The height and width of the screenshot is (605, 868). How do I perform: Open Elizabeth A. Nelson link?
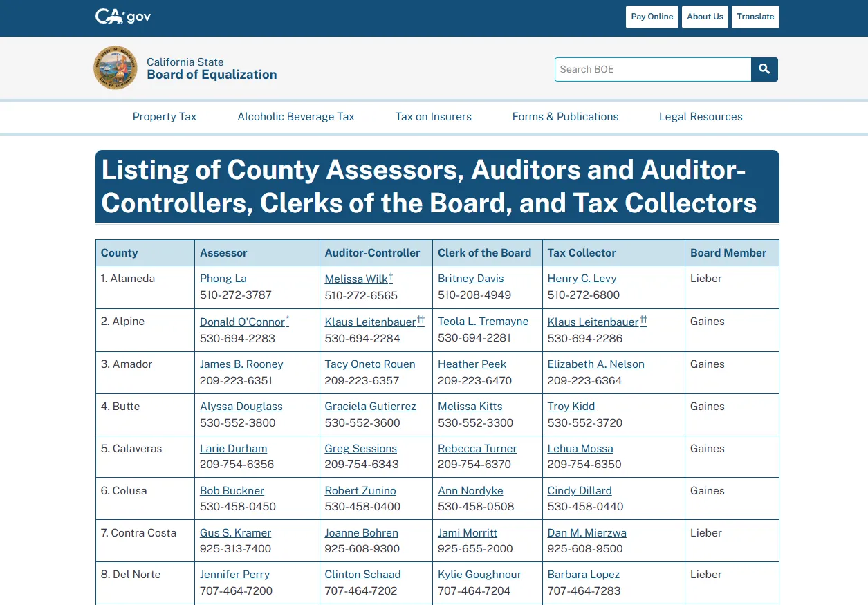(596, 364)
